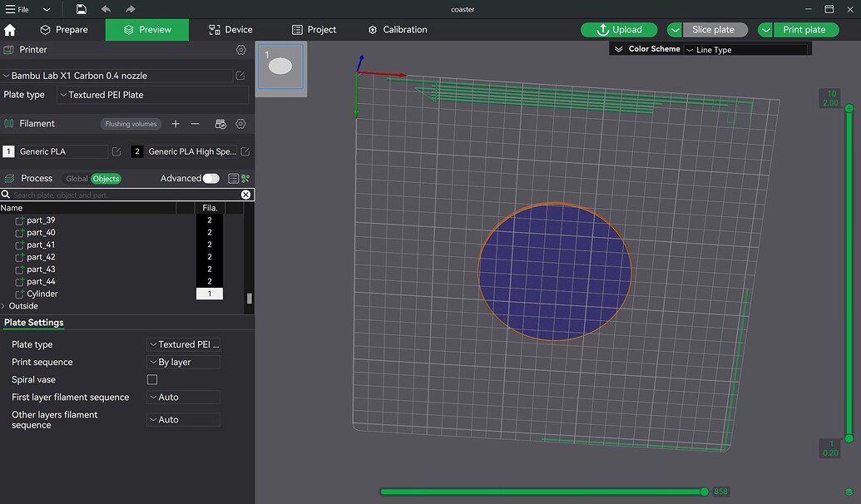Open Other layers filament sequence dropdown
Image resolution: width=861 pixels, height=504 pixels.
183,420
